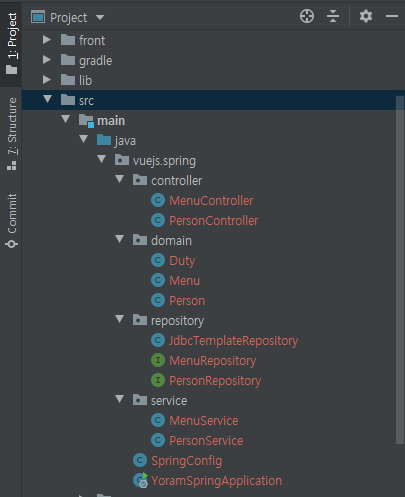This screenshot has width=405, height=497.
Task: Collapse the service package arrow
Action: [x=120, y=399]
